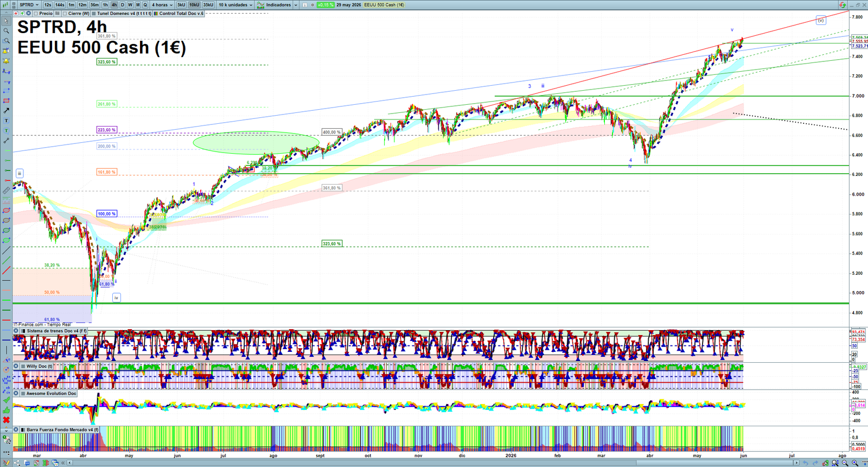Pick the segment line tool
The height and width of the screenshot is (467, 868).
tap(7, 141)
